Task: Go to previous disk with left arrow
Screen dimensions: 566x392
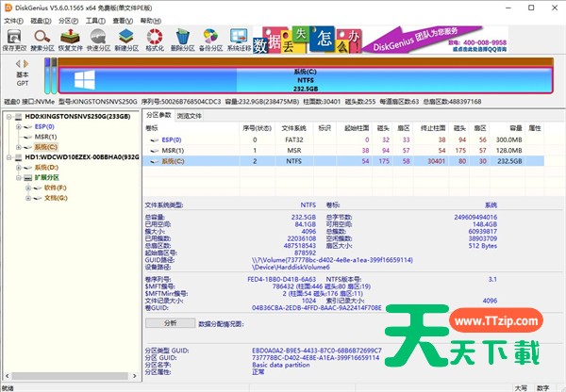Action: [x=18, y=64]
